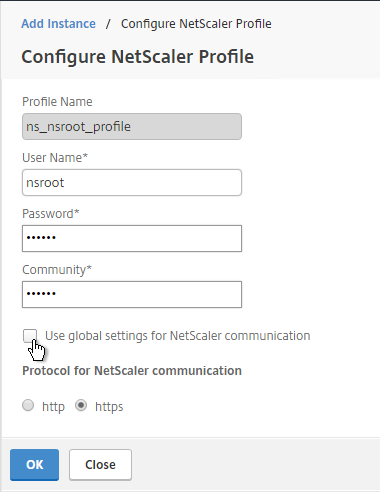
Task: Click the Profile Name field label
Action: pyautogui.click(x=57, y=102)
